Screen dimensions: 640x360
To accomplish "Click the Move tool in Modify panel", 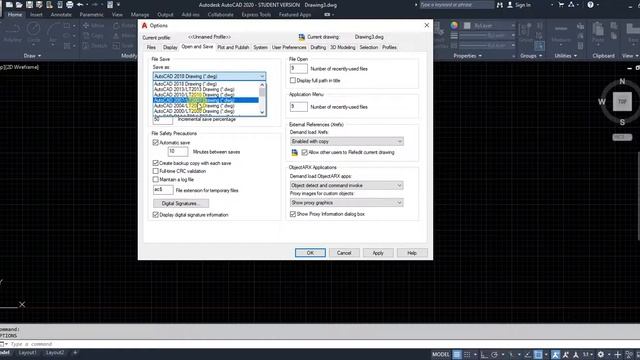I will click(93, 25).
